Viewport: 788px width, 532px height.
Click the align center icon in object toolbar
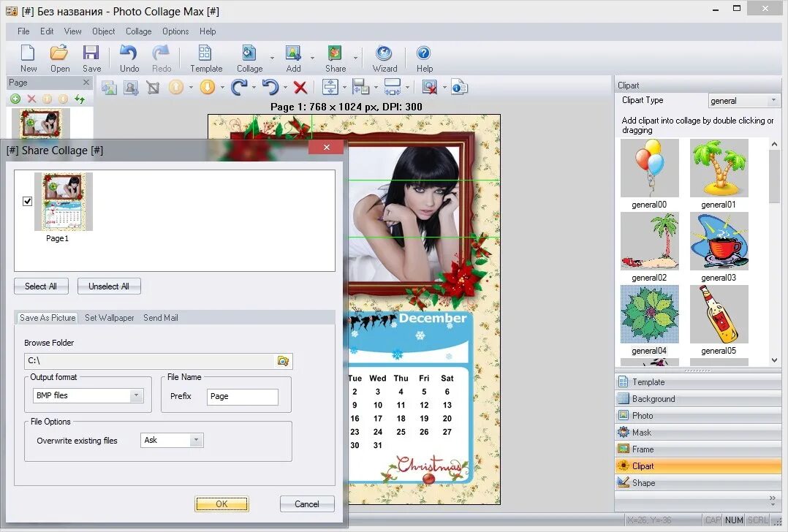click(x=330, y=88)
